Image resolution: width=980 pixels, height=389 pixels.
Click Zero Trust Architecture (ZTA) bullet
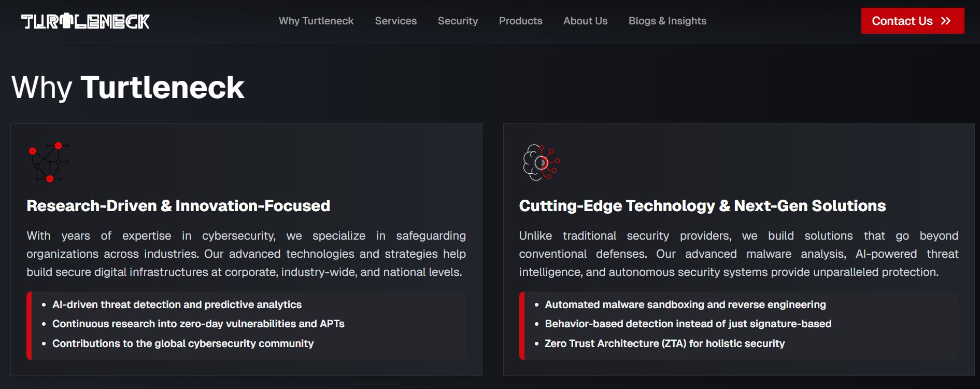tap(664, 343)
